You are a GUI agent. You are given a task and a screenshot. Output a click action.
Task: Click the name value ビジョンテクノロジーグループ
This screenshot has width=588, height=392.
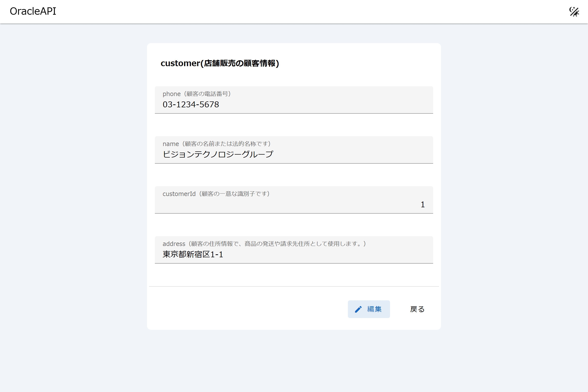[x=218, y=154]
